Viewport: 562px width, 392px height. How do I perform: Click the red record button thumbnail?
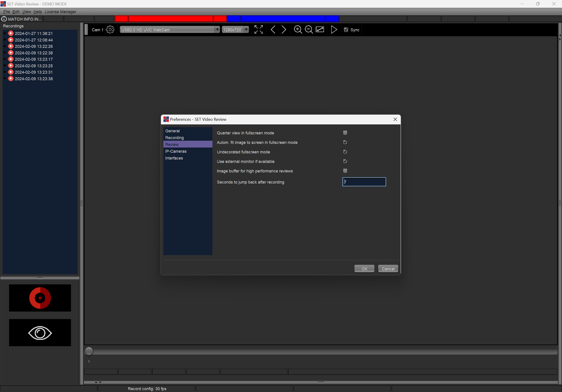pos(40,298)
